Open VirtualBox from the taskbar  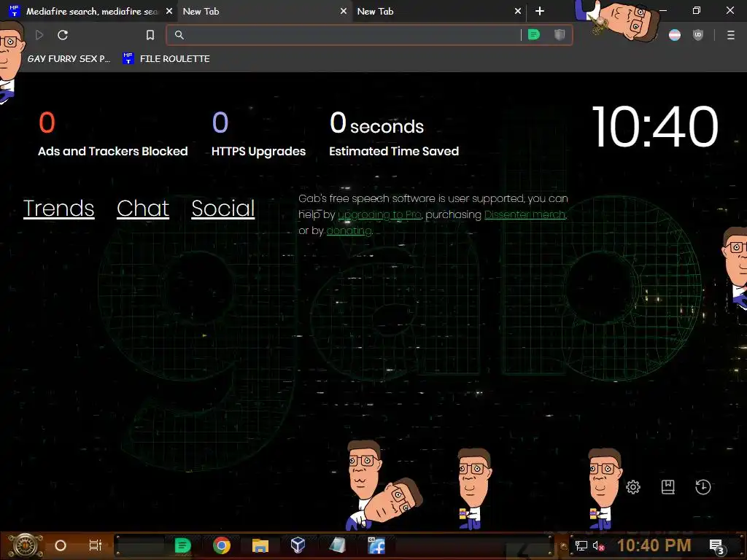click(298, 545)
